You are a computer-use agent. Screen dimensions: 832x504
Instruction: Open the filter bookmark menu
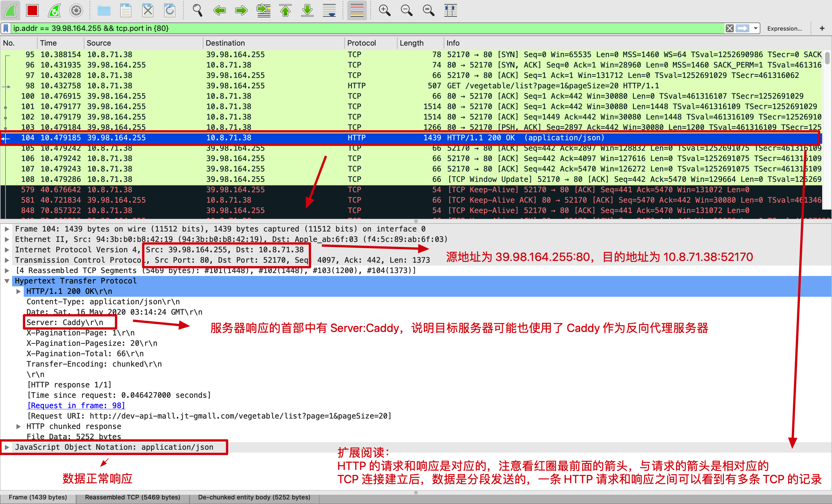point(6,28)
